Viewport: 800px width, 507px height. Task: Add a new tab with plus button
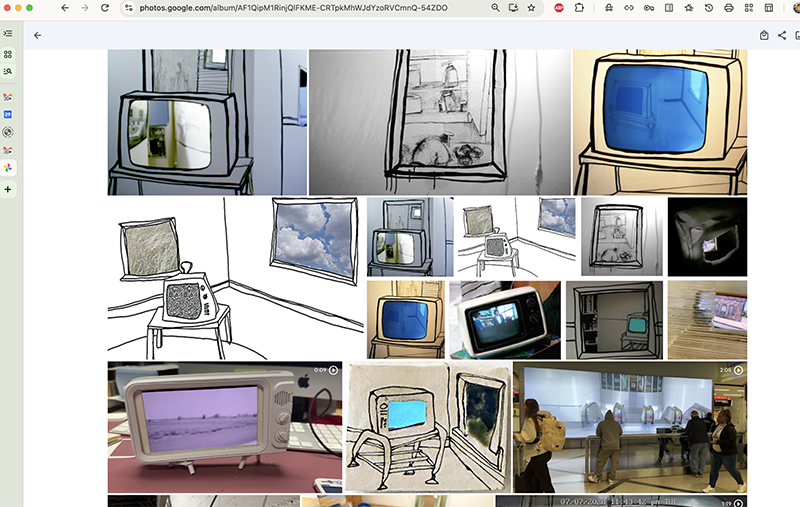8,189
